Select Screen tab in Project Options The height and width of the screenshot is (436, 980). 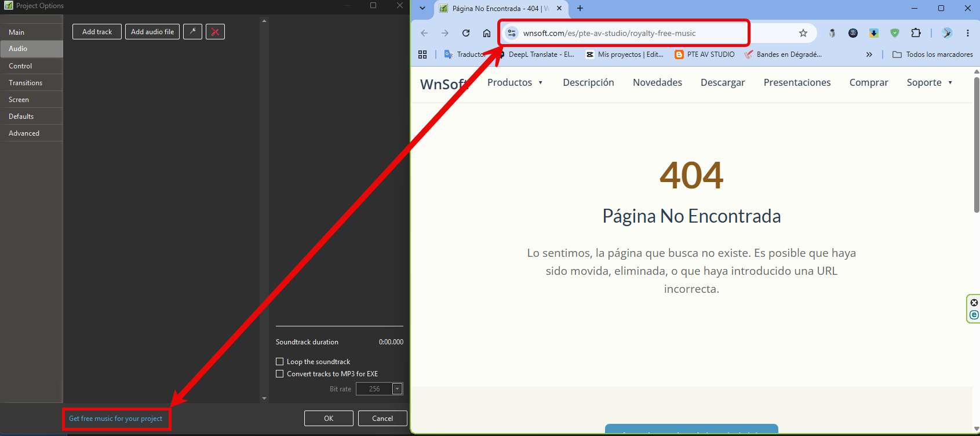click(x=31, y=100)
